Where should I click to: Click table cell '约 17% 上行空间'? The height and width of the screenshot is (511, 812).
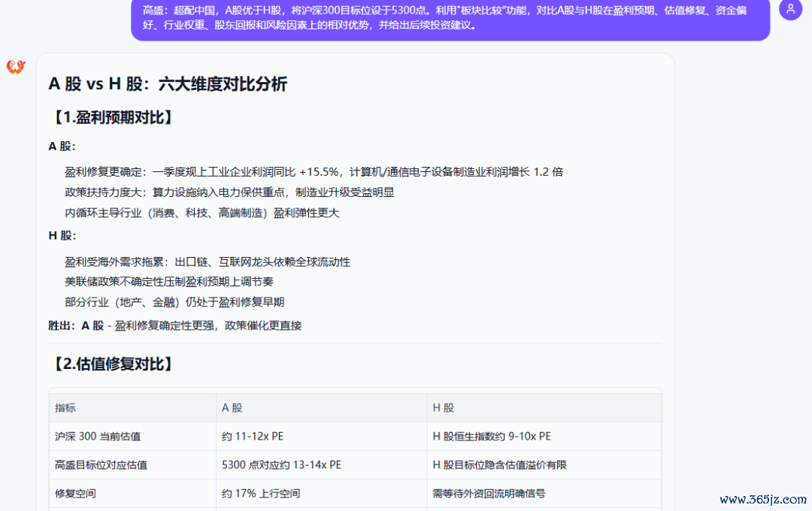coord(322,494)
